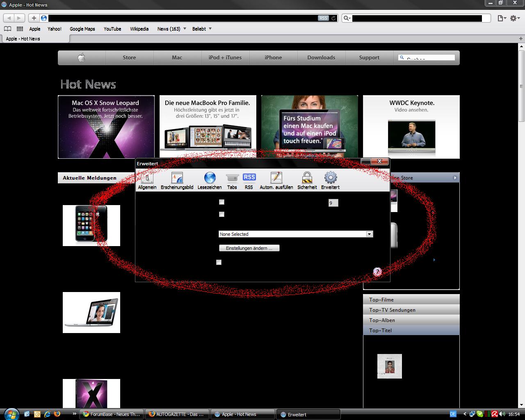Click the volume icon in system tray
This screenshot has width=525, height=420.
click(x=502, y=414)
